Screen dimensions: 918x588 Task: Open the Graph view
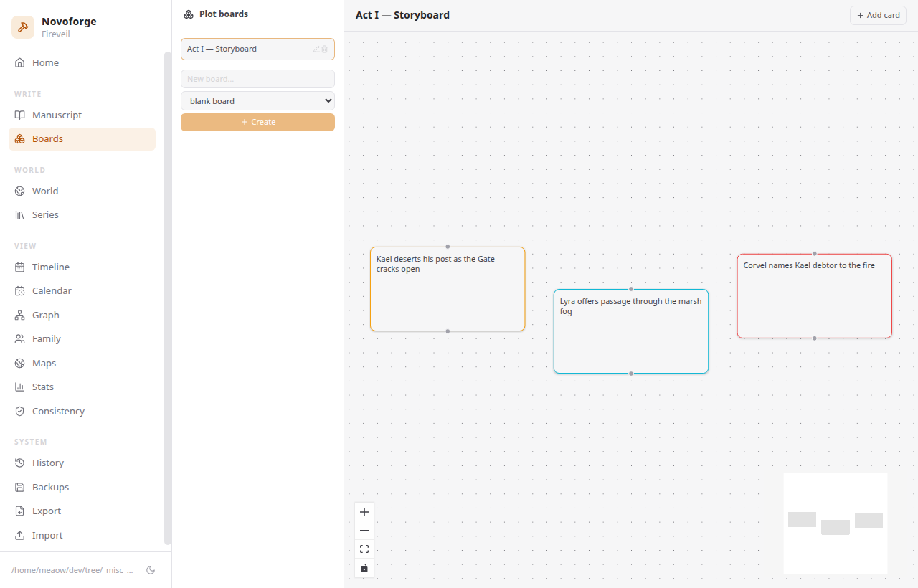pos(82,316)
